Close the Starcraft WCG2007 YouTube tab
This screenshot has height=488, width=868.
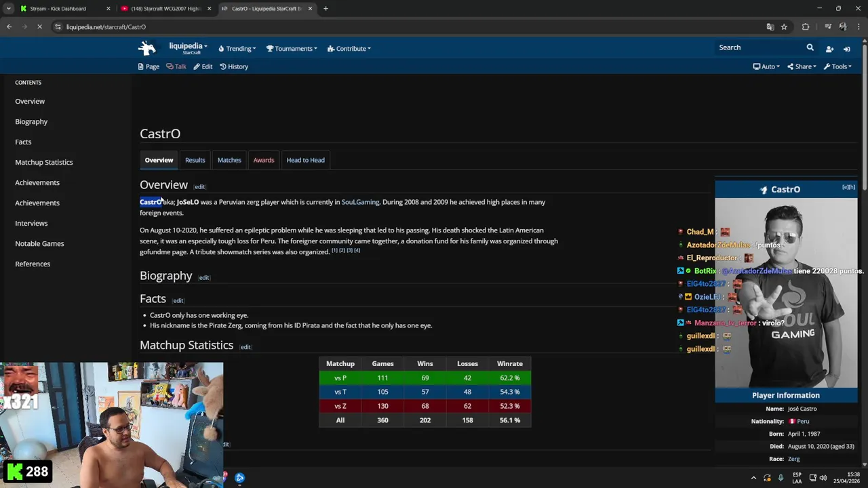pos(209,9)
